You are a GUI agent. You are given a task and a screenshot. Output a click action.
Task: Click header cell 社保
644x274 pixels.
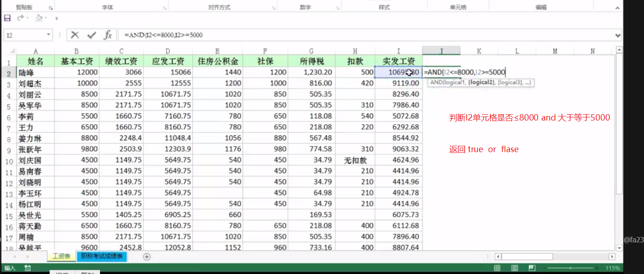pos(266,61)
